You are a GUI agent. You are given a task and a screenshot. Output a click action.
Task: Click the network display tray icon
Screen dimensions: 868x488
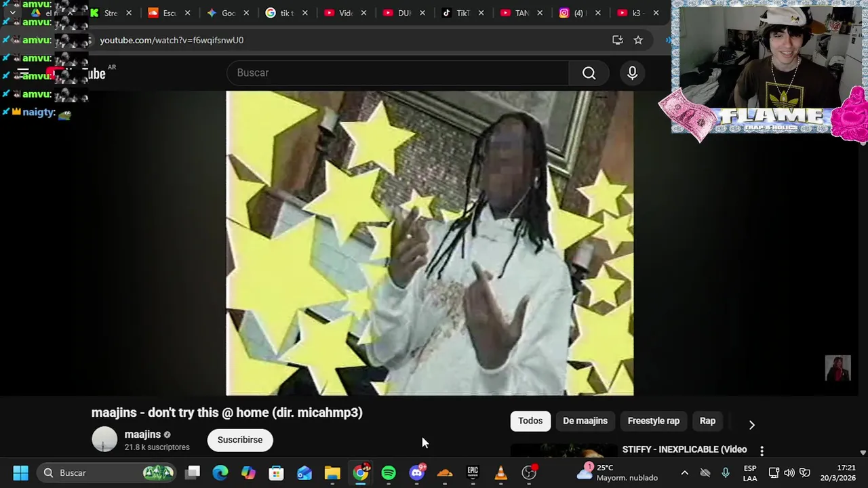pos(774,472)
